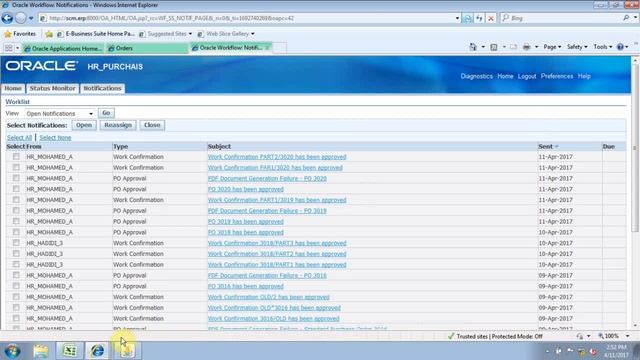Click the Reassign button

pos(118,125)
